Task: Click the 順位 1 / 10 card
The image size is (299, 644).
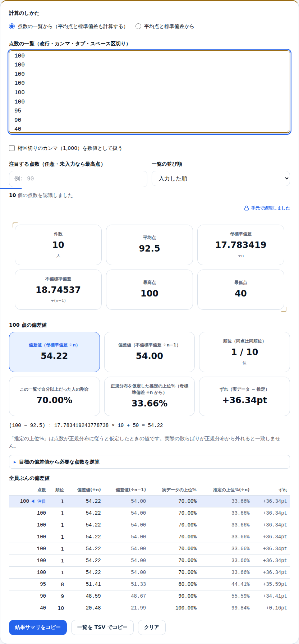Action: pos(244,352)
